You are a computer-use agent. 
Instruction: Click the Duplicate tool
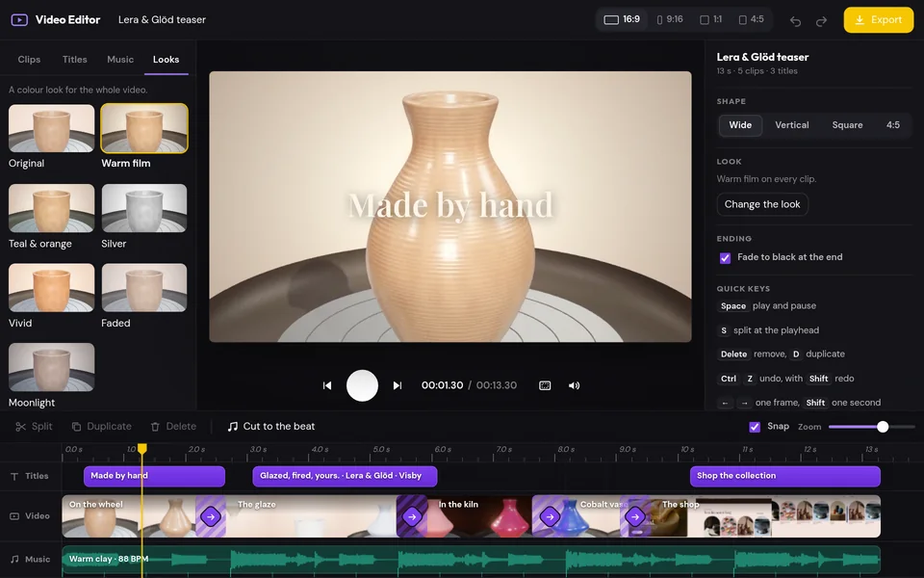coord(101,427)
